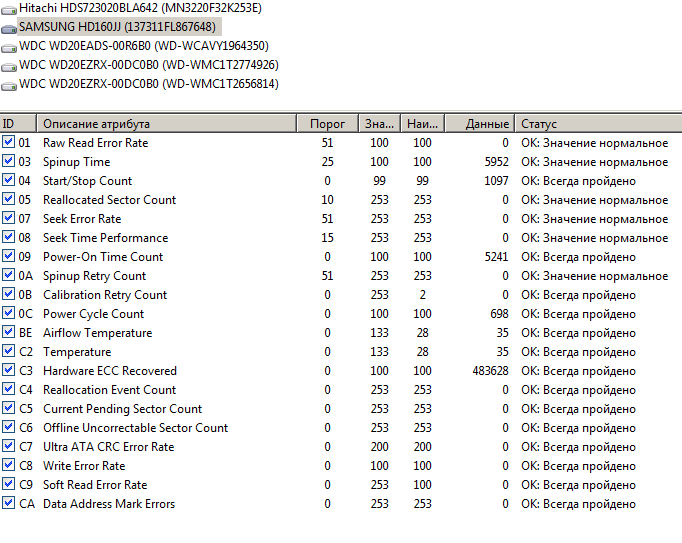
Task: Toggle checkbox for 0A Spinup Retry Count
Action: [8, 275]
